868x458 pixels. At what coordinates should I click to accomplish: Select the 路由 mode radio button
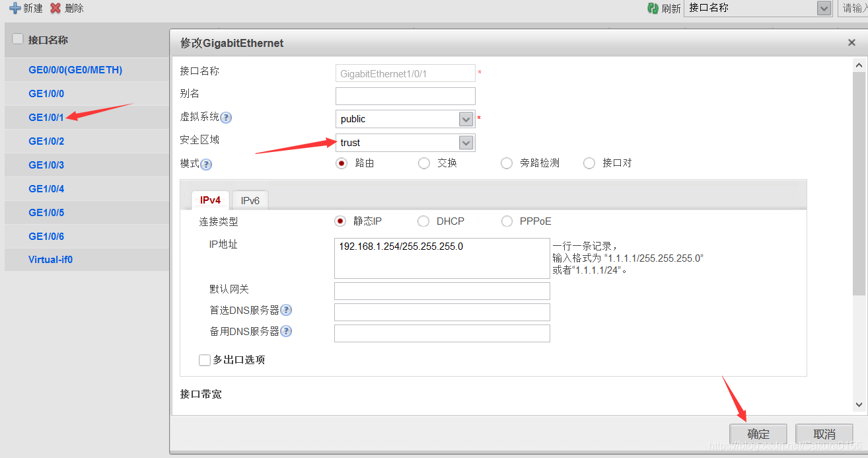(x=342, y=163)
